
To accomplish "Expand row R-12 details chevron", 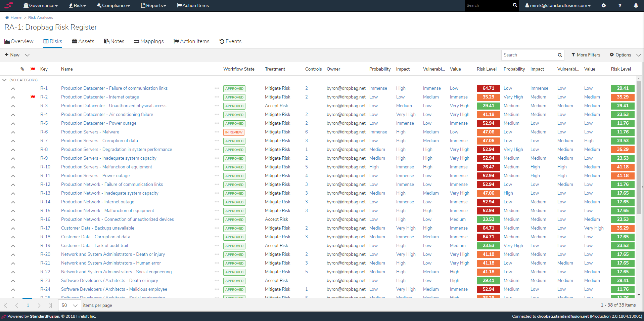I will [13, 185].
